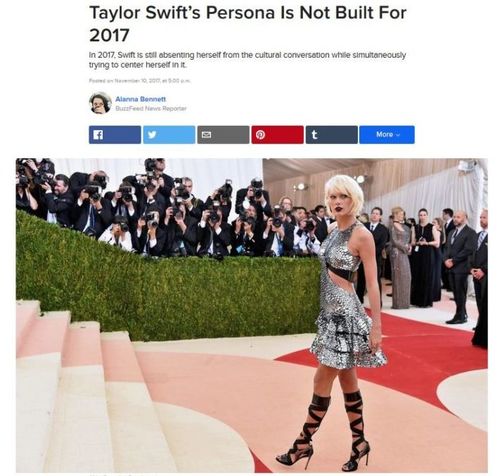Click the BuzzFeed News Reporter label
The height and width of the screenshot is (476, 500).
tap(151, 108)
